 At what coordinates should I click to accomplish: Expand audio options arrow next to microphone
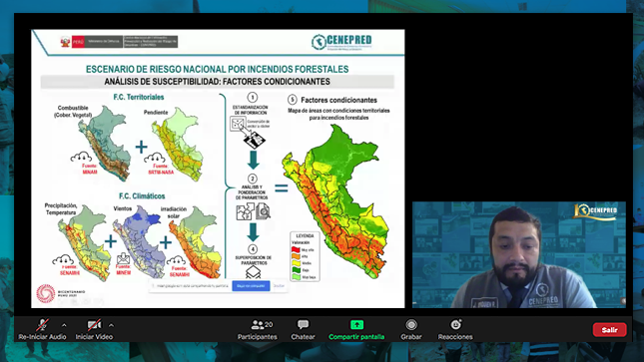click(64, 325)
